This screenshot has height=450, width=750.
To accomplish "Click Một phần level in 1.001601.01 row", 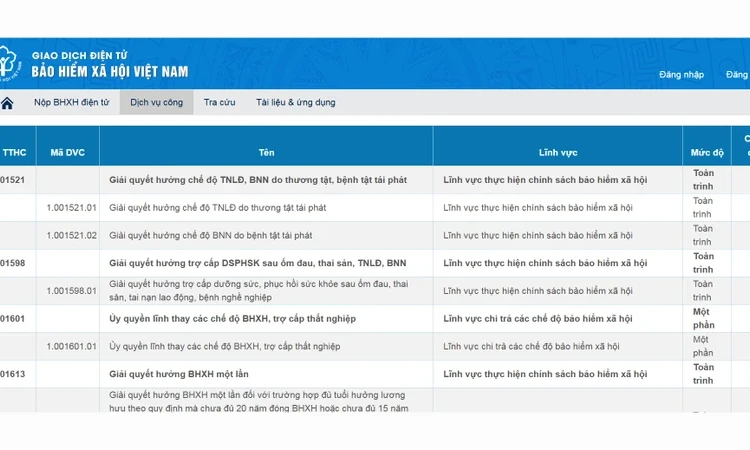I will 703,346.
